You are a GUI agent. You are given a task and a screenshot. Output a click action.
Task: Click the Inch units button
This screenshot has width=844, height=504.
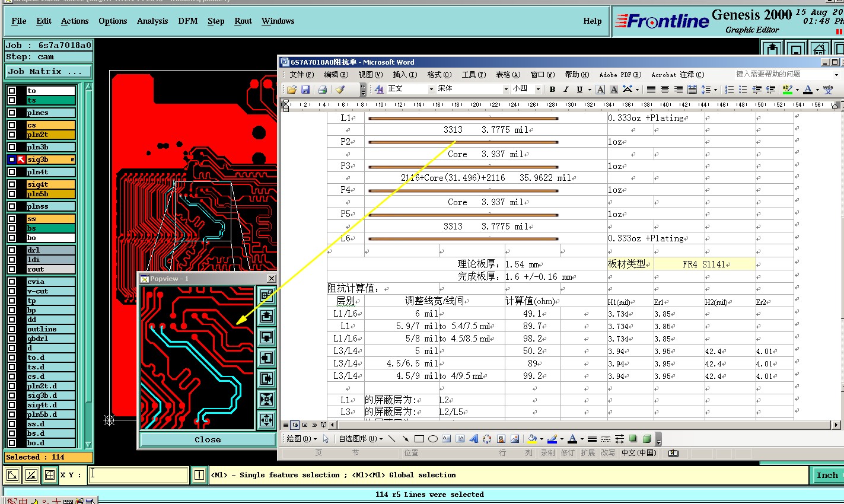[x=827, y=475]
